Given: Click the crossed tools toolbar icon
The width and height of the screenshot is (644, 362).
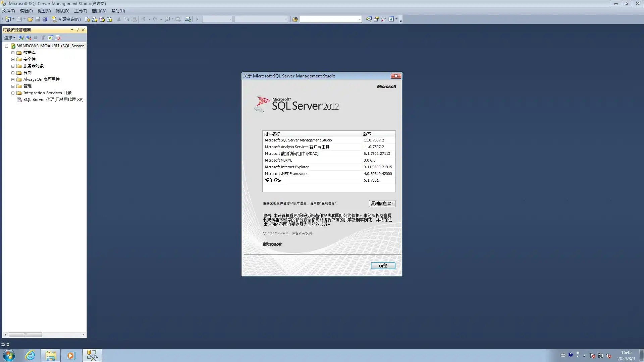Looking at the screenshot, I should [x=383, y=19].
